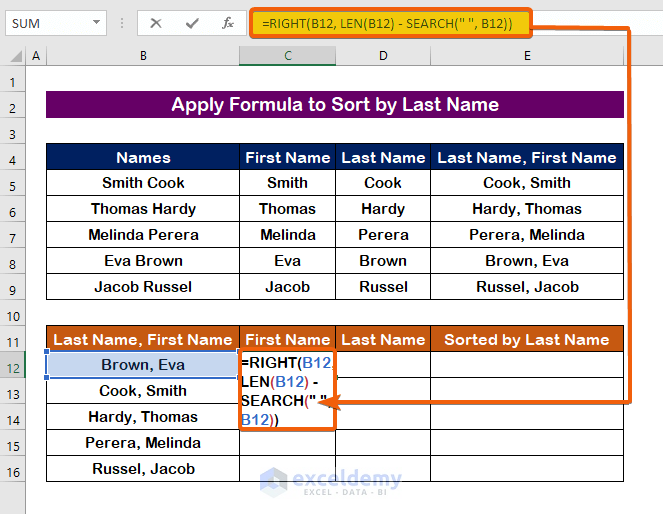663x514 pixels.
Task: Click the 'Hardy, Thomas' cell in row 6
Action: coord(527,209)
